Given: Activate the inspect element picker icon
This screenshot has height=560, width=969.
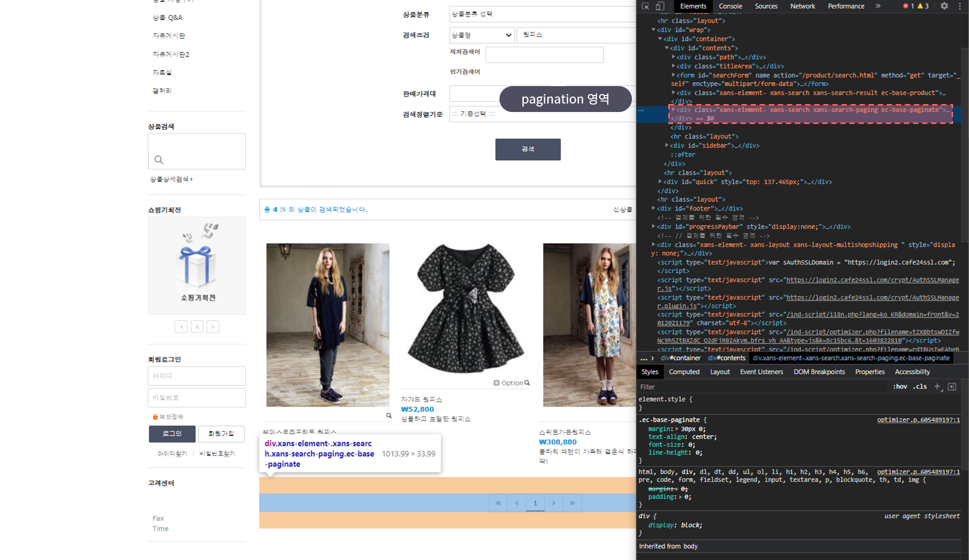Looking at the screenshot, I should [645, 6].
